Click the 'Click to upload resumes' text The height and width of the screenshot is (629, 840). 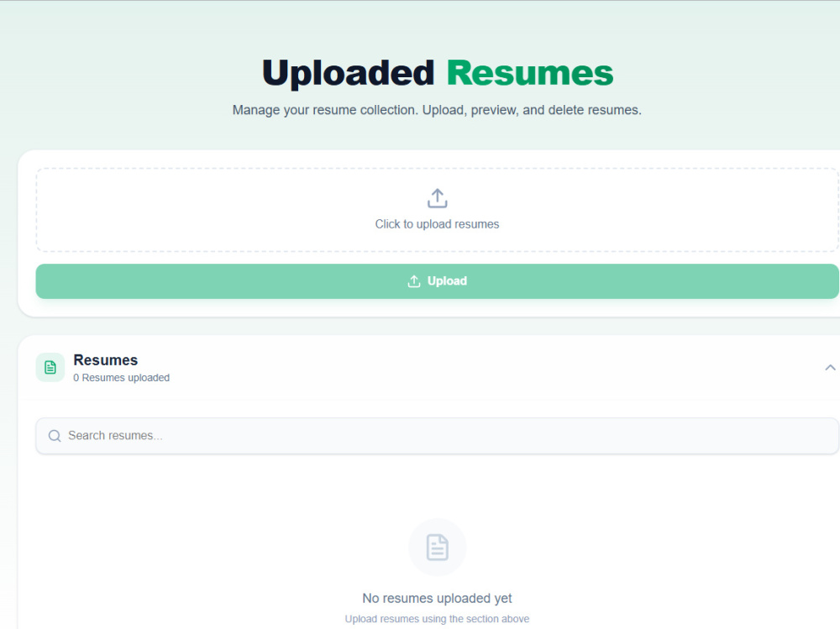tap(437, 224)
